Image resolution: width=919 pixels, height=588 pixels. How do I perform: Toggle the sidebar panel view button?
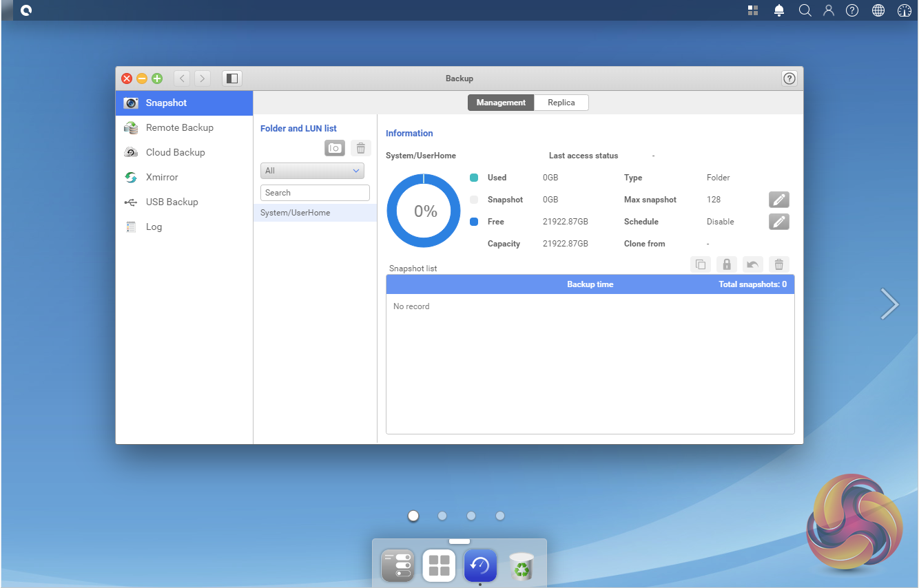232,78
